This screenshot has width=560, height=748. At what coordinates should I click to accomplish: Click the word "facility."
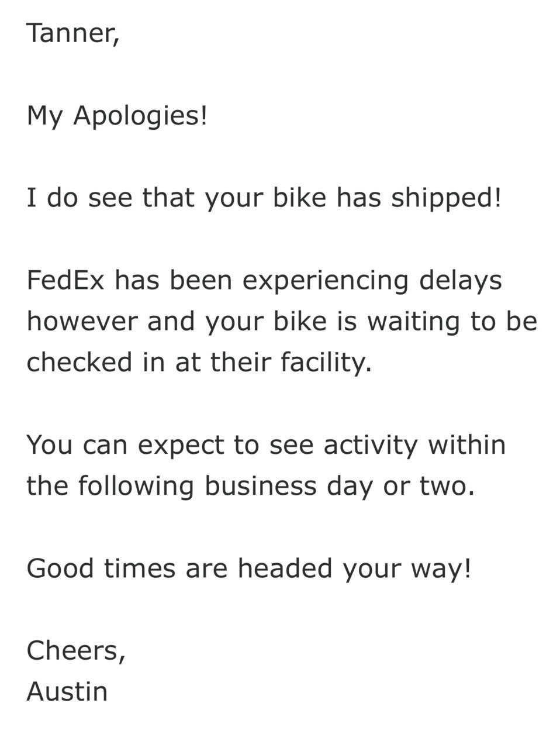pyautogui.click(x=326, y=364)
